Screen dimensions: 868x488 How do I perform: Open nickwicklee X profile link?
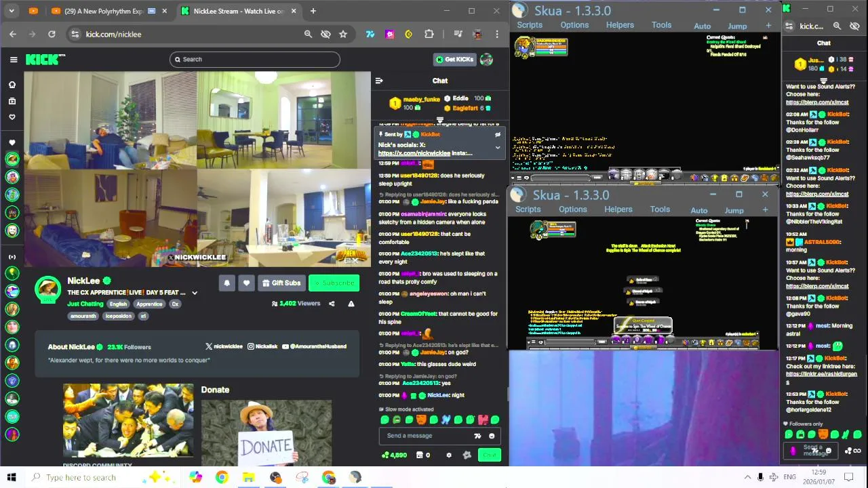pos(224,346)
